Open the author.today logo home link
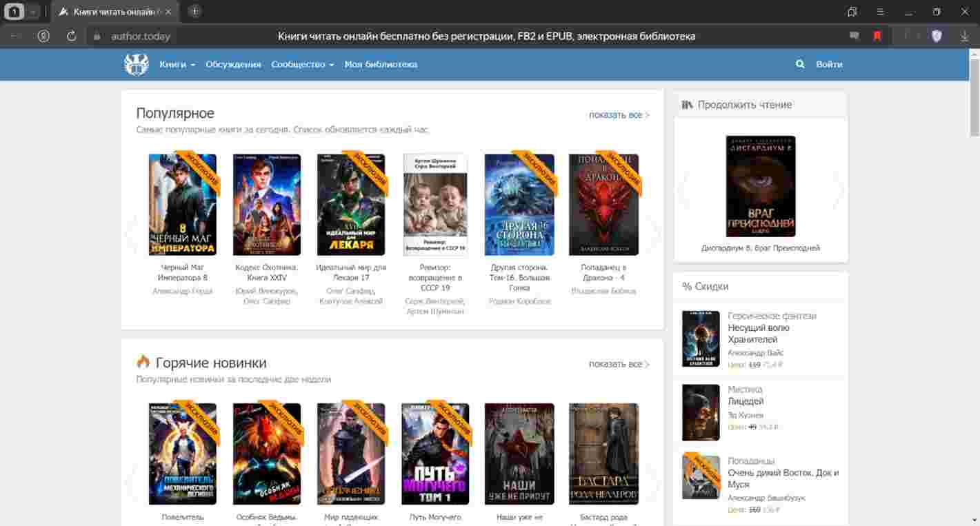This screenshot has width=980, height=526. click(x=136, y=64)
